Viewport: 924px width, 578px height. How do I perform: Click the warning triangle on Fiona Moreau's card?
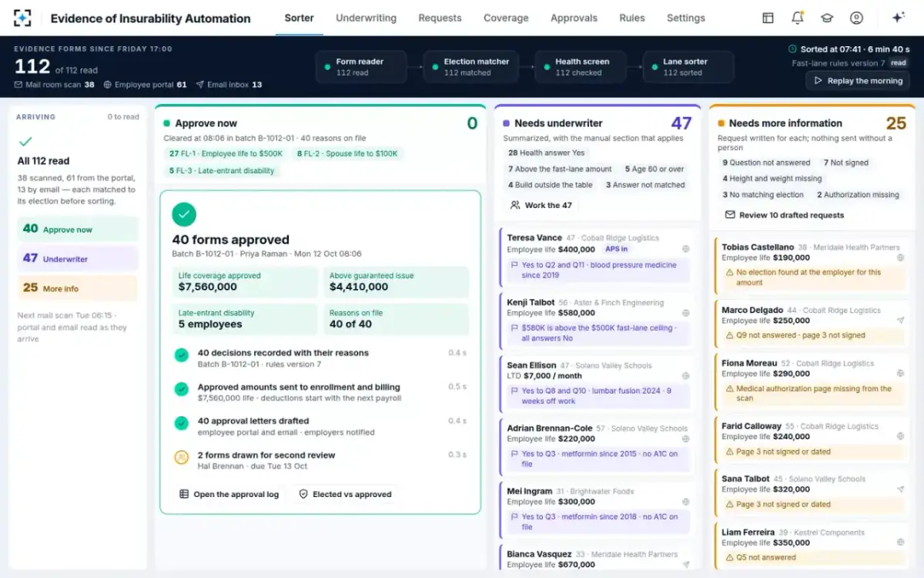coord(730,389)
